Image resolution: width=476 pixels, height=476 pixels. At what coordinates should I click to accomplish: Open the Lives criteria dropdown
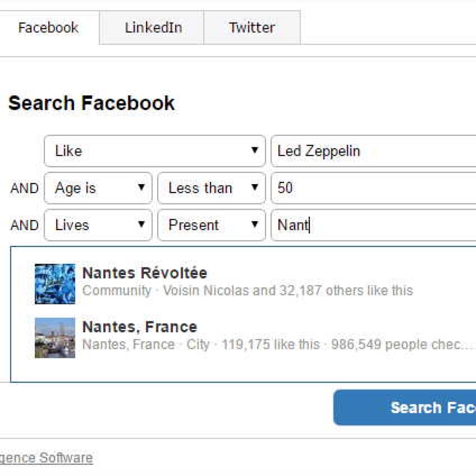click(x=98, y=225)
